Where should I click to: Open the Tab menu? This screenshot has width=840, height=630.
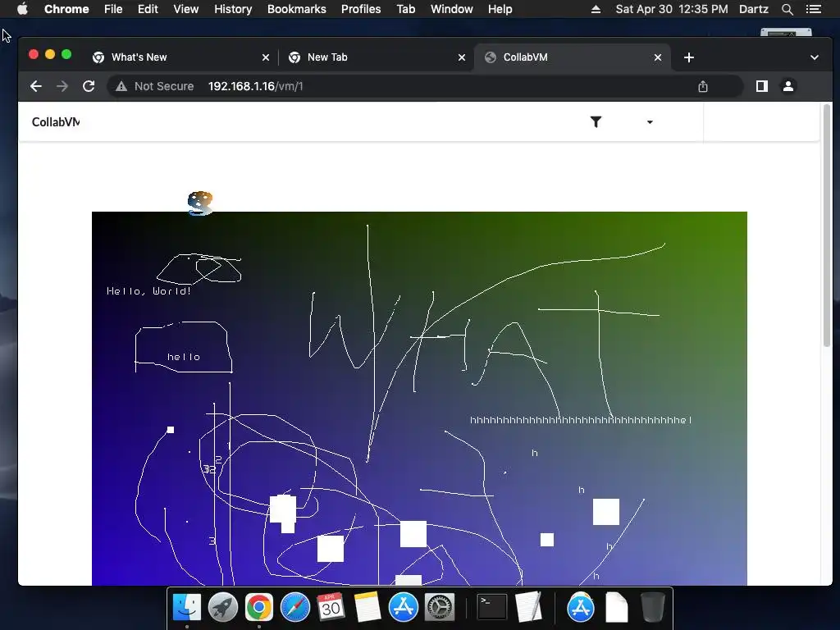tap(405, 9)
